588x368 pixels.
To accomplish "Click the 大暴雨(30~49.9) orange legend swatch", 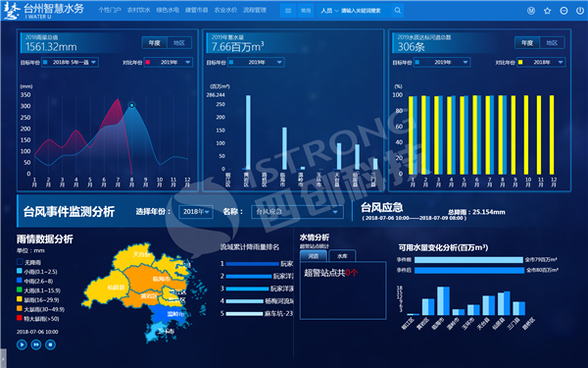I will tap(20, 309).
